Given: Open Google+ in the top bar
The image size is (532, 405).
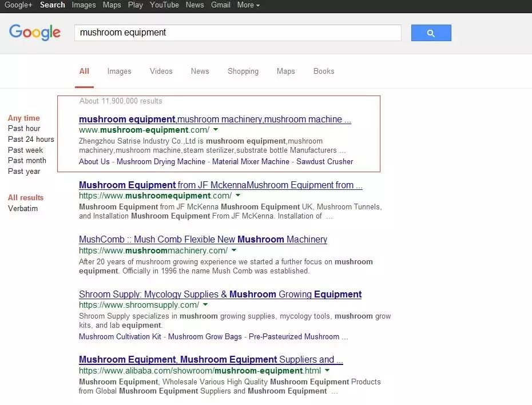Looking at the screenshot, I should pos(18,5).
